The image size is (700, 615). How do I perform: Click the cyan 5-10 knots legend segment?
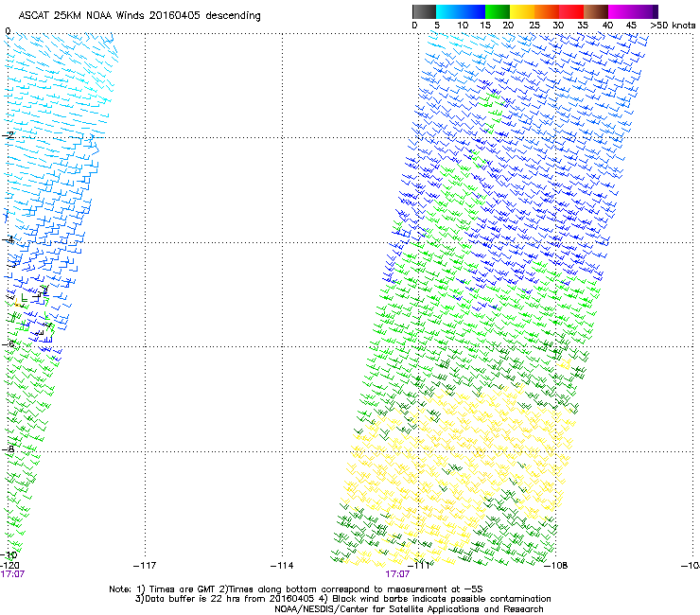(447, 11)
